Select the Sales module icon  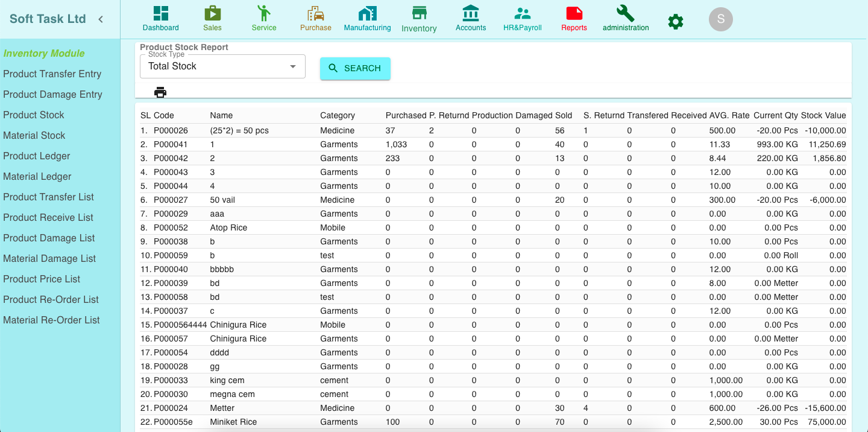pyautogui.click(x=212, y=18)
